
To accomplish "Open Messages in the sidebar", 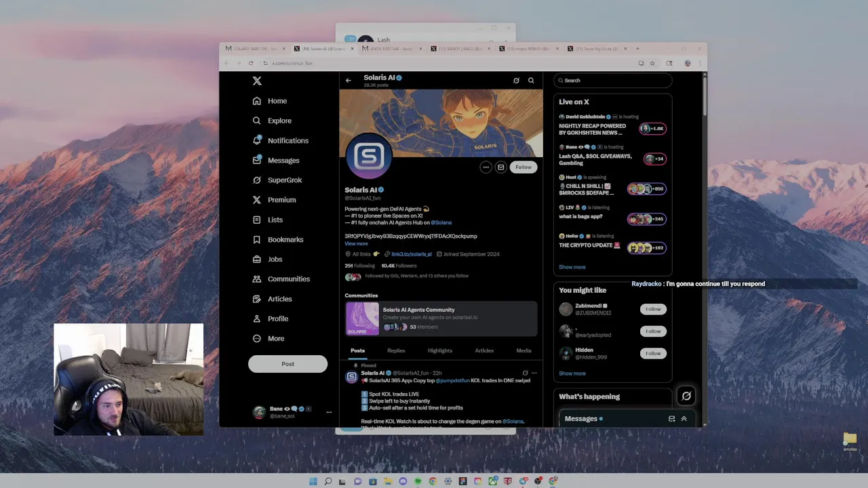I will pyautogui.click(x=276, y=160).
